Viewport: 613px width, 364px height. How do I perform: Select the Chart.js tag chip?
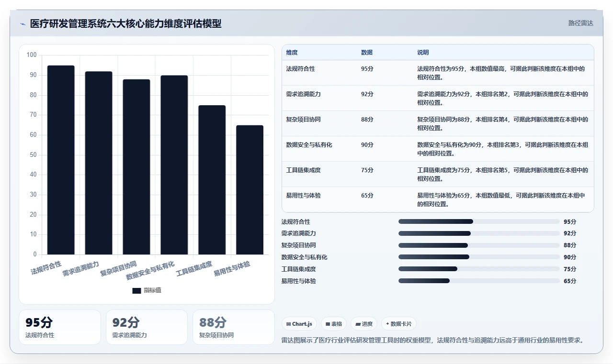tap(299, 324)
